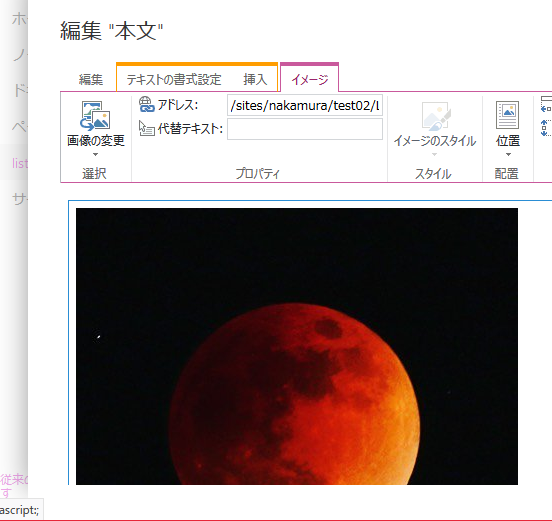The height and width of the screenshot is (521, 552).
Task: Click the 代替テキスト cursor icon
Action: click(146, 128)
